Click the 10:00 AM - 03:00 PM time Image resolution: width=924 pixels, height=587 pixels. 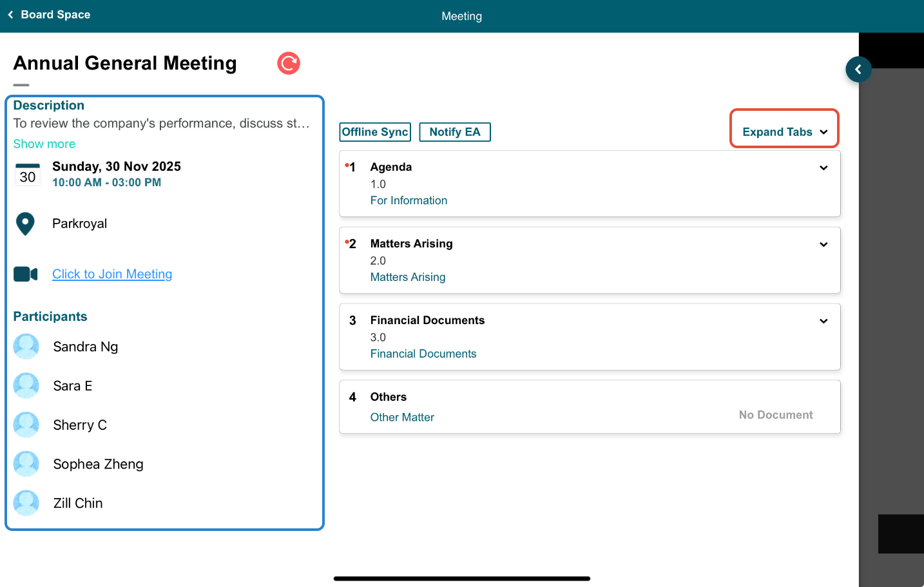point(107,182)
